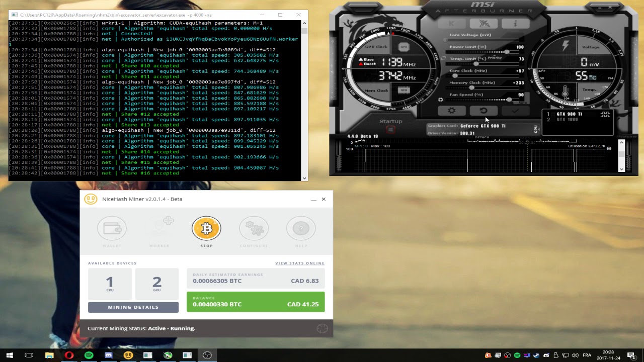The image size is (644, 362).
Task: Adjust the Memory Clock slider handle
Action: (x=471, y=87)
